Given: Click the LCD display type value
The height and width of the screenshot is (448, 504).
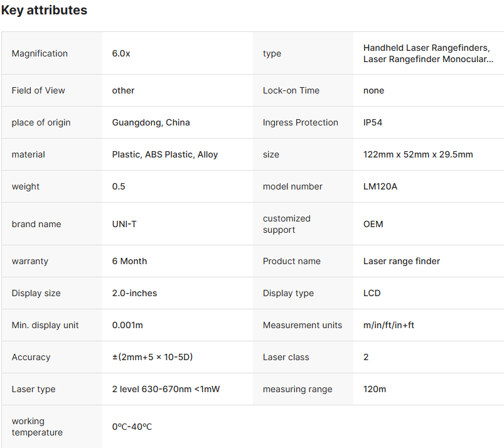Looking at the screenshot, I should (372, 293).
